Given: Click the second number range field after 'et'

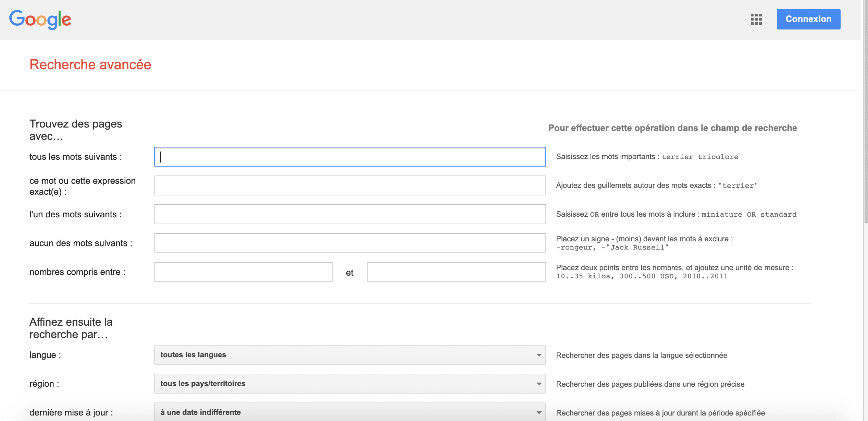Looking at the screenshot, I should (x=456, y=272).
